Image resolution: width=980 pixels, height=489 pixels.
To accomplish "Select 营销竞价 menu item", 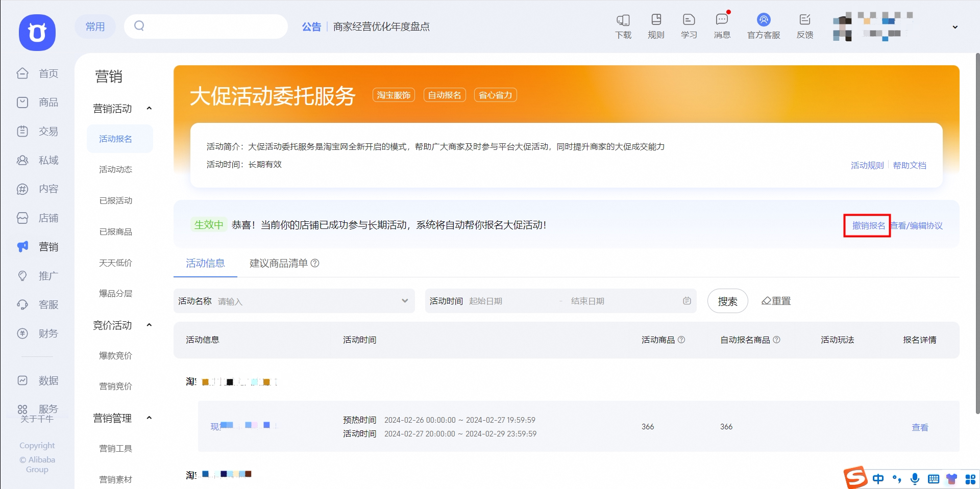I will tap(116, 387).
